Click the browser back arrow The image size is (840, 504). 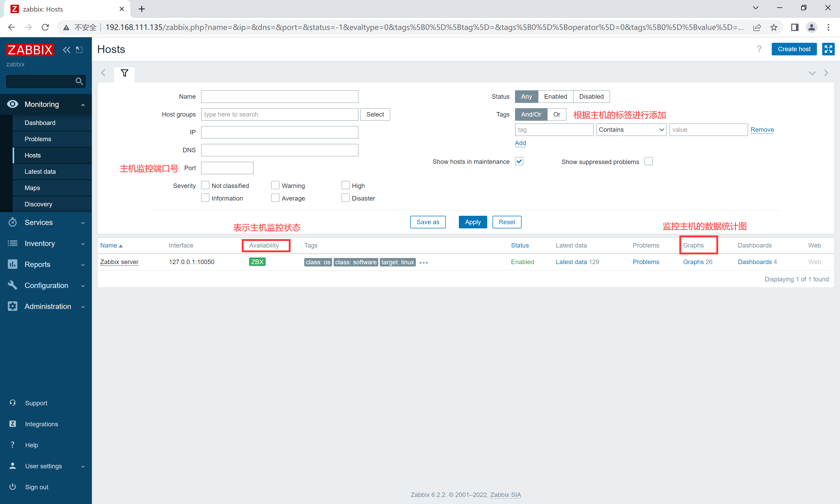point(11,27)
